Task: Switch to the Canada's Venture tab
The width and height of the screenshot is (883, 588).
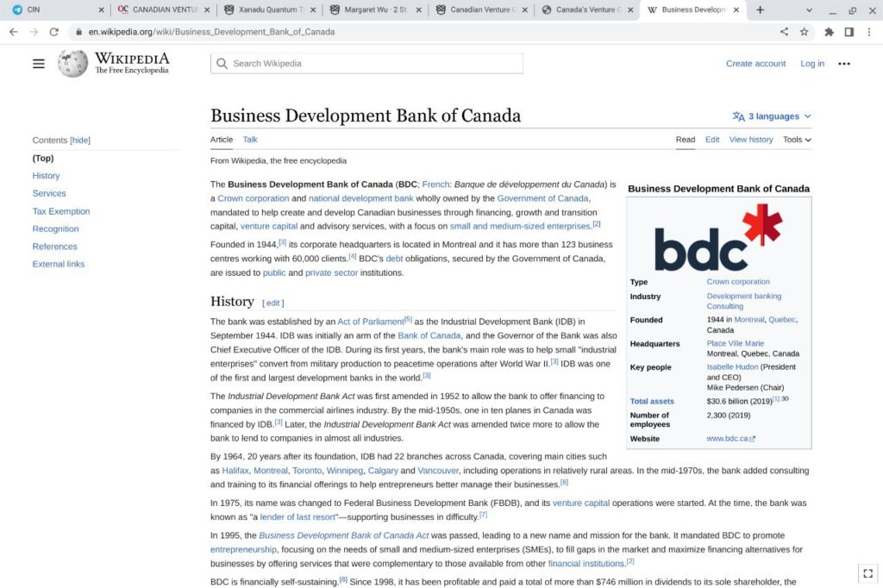Action: point(586,9)
